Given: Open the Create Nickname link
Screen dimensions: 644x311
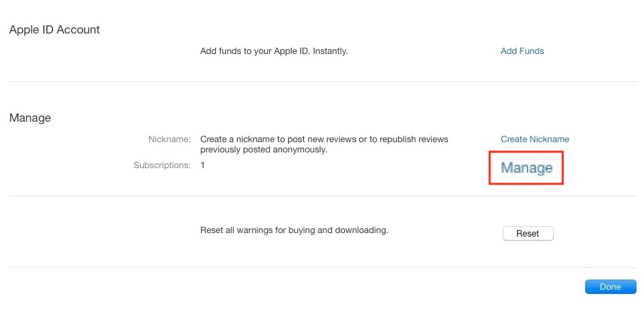Looking at the screenshot, I should [x=535, y=139].
